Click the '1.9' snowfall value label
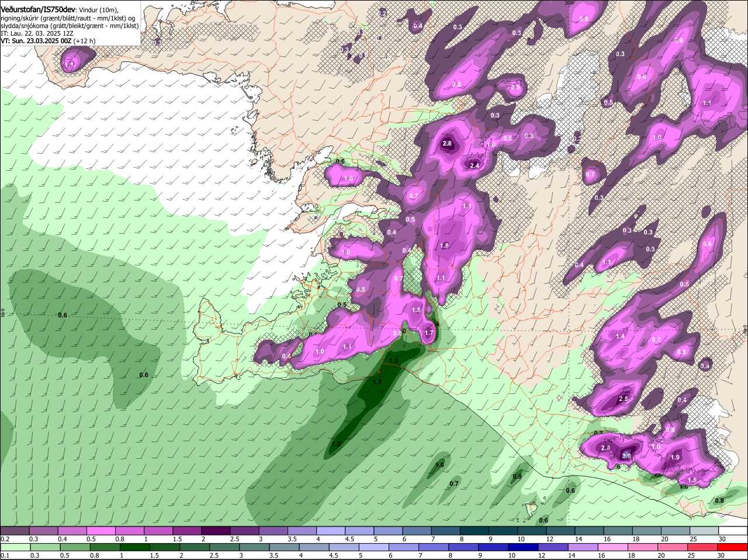The height and width of the screenshot is (560, 748). 676,458
